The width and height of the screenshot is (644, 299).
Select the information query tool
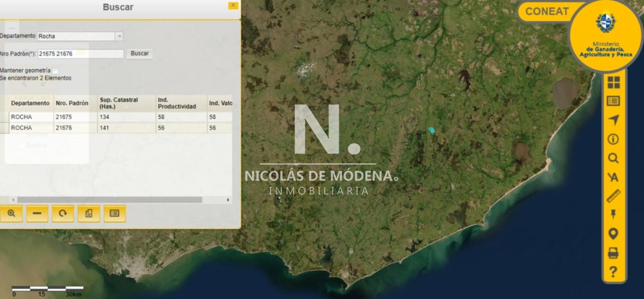coord(613,139)
